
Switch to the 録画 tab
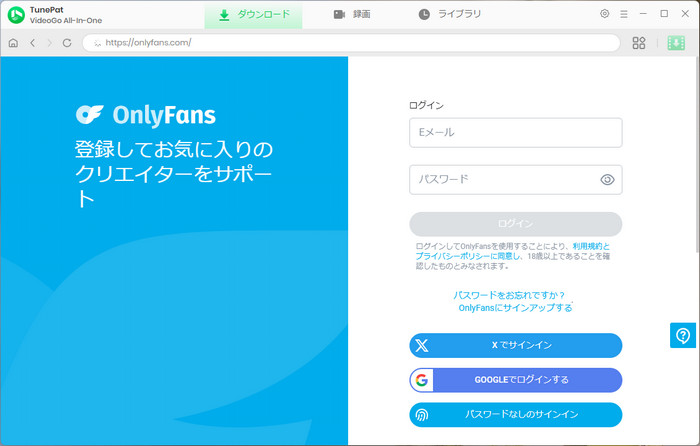(x=352, y=14)
